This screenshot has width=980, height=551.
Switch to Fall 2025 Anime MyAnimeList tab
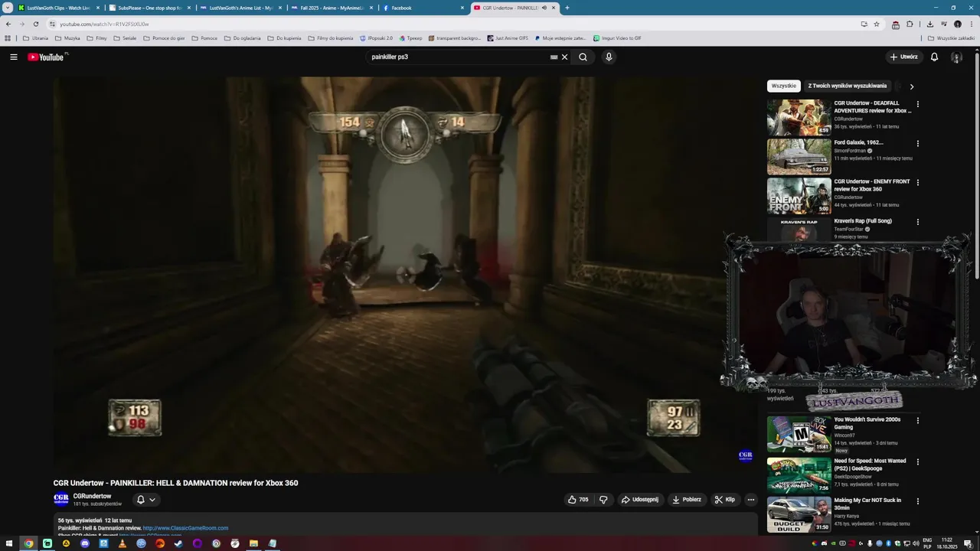click(332, 8)
